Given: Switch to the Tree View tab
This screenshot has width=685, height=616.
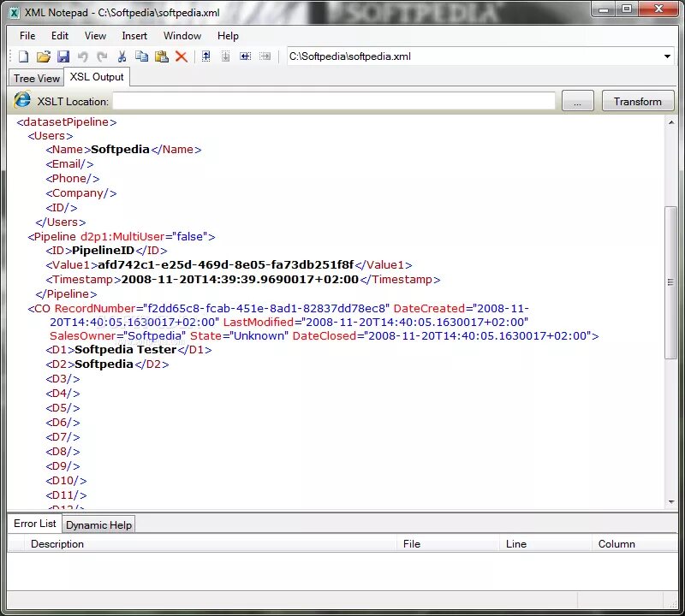Looking at the screenshot, I should tap(37, 78).
